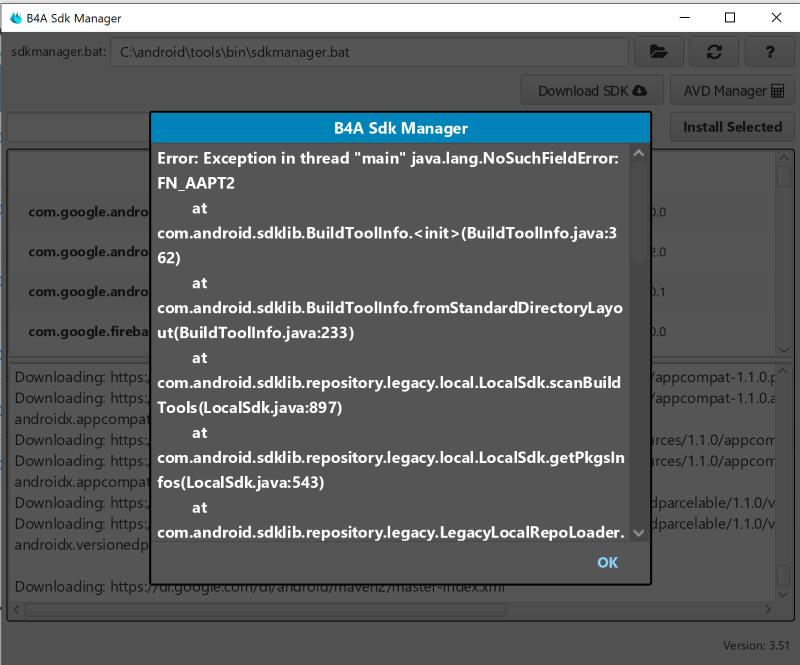Open help via the question mark button
This screenshot has width=800, height=665.
(x=769, y=52)
